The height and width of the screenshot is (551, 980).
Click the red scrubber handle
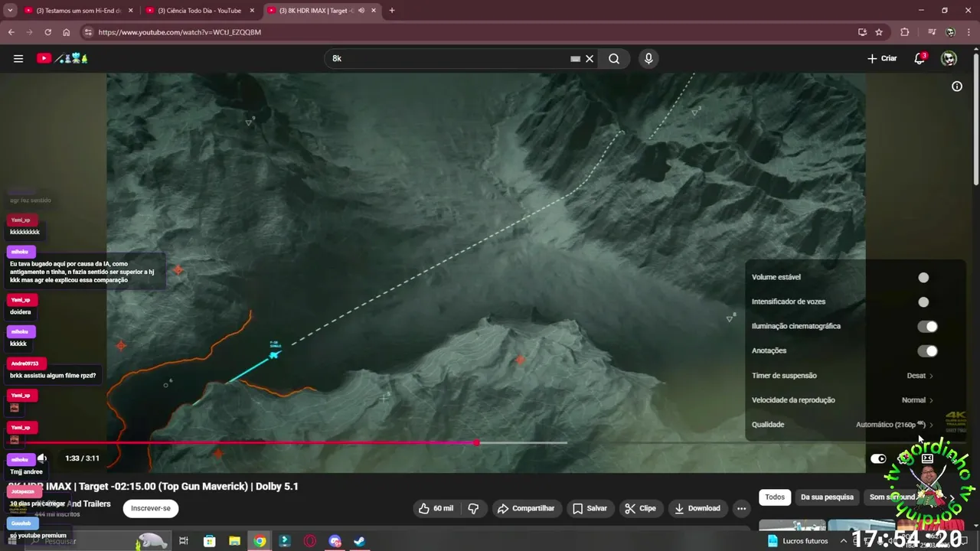click(x=476, y=442)
